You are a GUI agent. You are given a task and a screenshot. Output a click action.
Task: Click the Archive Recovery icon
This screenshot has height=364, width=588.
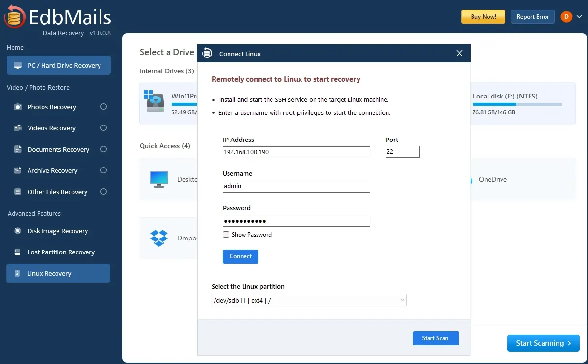pos(18,170)
